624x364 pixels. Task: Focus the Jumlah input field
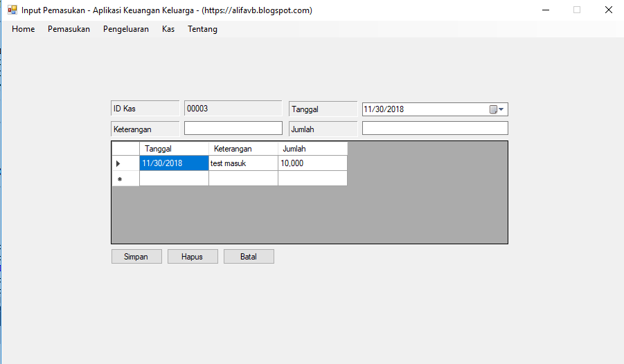pyautogui.click(x=435, y=128)
